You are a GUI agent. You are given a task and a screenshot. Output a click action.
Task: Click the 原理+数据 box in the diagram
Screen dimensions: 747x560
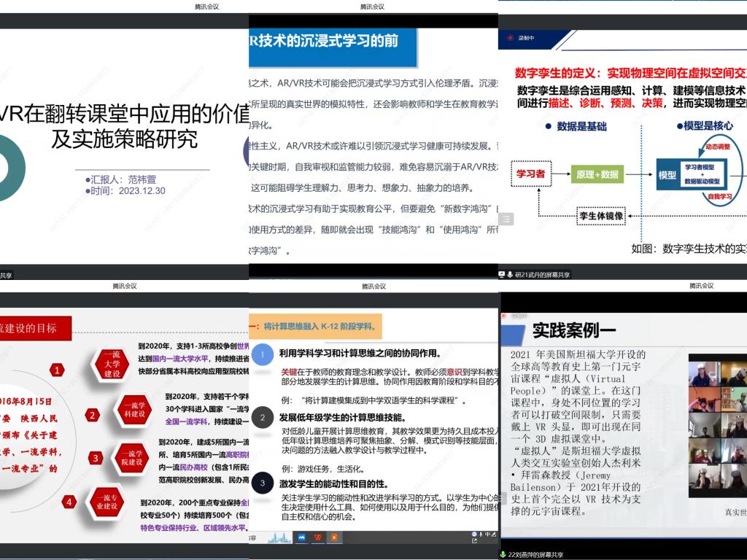tap(597, 174)
